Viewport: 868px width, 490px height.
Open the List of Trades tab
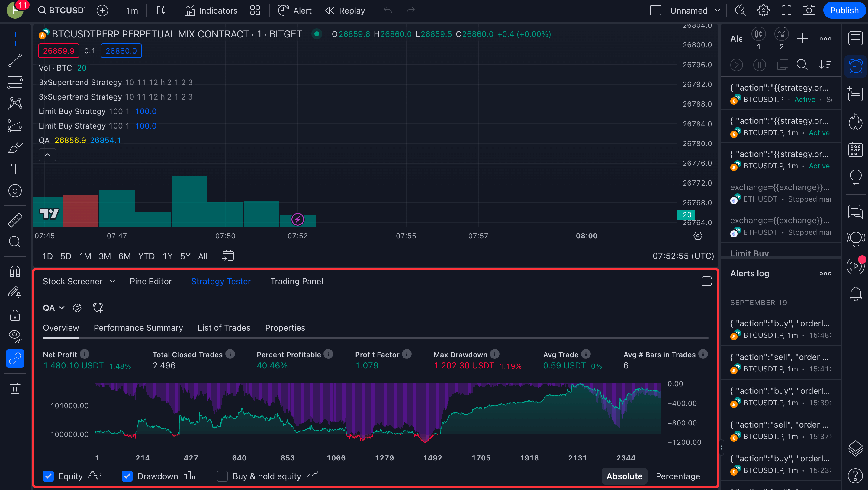pos(224,328)
